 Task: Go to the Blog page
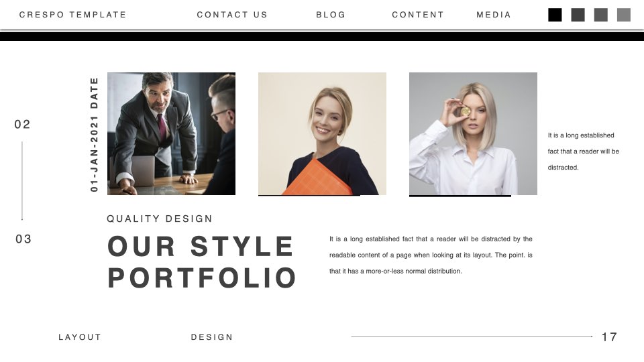(331, 15)
